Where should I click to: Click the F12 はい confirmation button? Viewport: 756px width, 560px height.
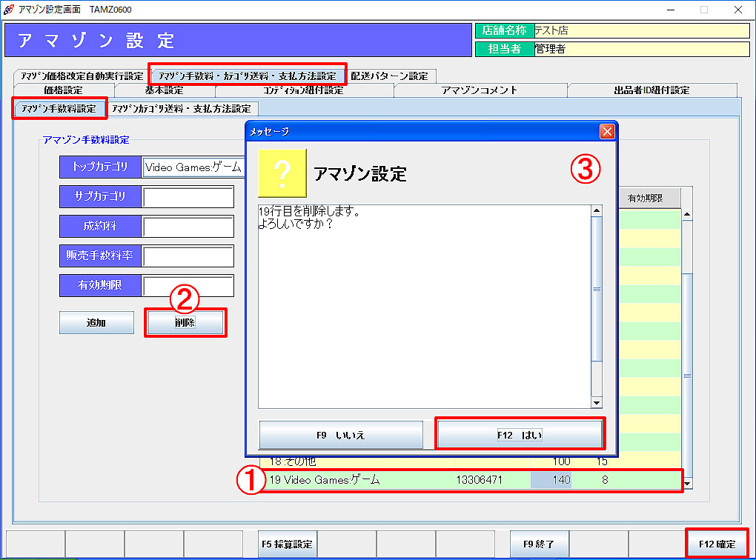pyautogui.click(x=520, y=435)
